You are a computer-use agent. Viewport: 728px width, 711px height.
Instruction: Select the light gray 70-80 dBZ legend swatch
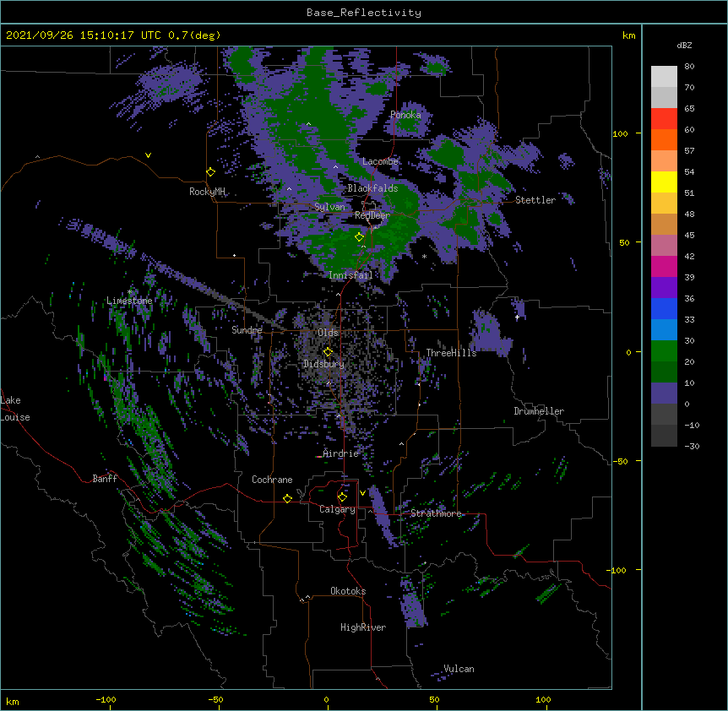[x=664, y=77]
